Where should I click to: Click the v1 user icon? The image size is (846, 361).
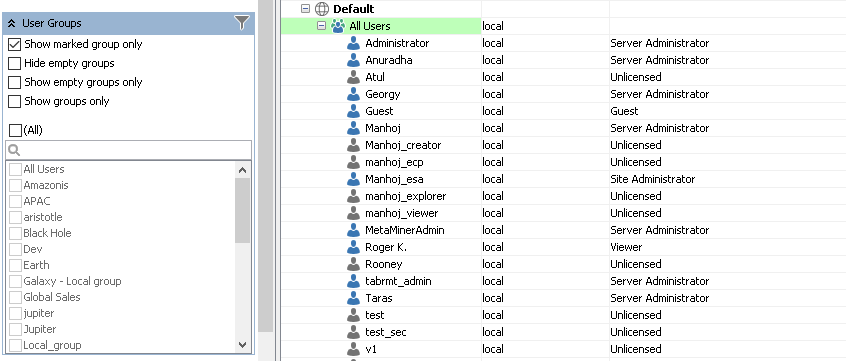tap(353, 349)
